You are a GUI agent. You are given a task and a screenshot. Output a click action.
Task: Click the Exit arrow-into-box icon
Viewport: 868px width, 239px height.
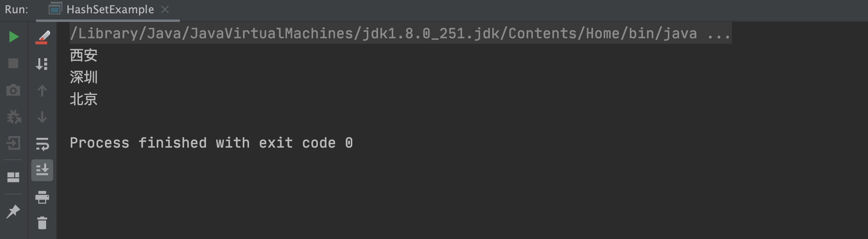[x=14, y=143]
